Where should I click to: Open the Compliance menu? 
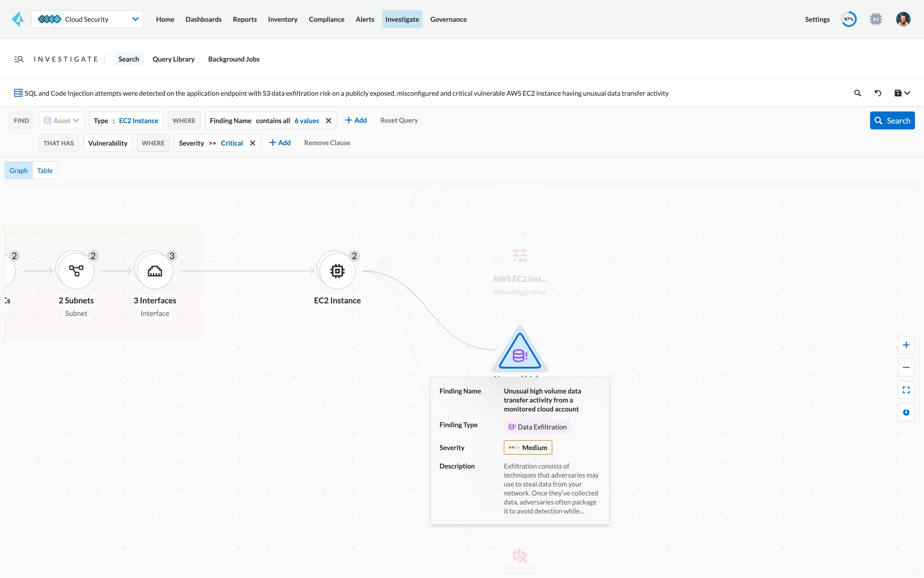pyautogui.click(x=326, y=19)
